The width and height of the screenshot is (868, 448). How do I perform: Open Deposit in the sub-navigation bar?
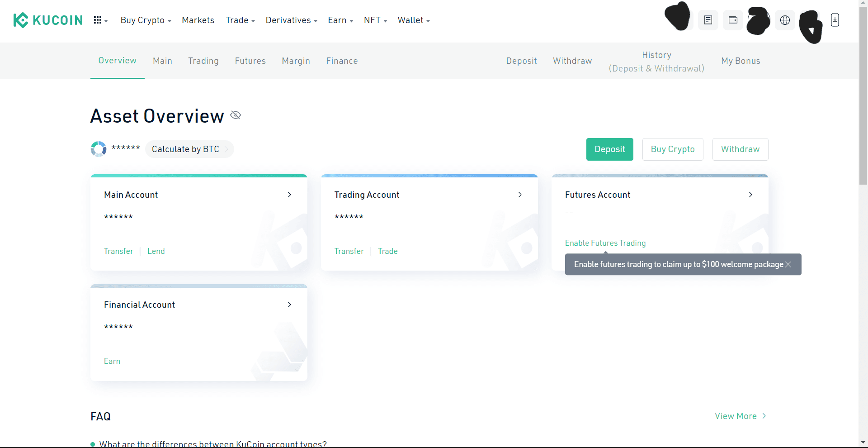(x=521, y=61)
